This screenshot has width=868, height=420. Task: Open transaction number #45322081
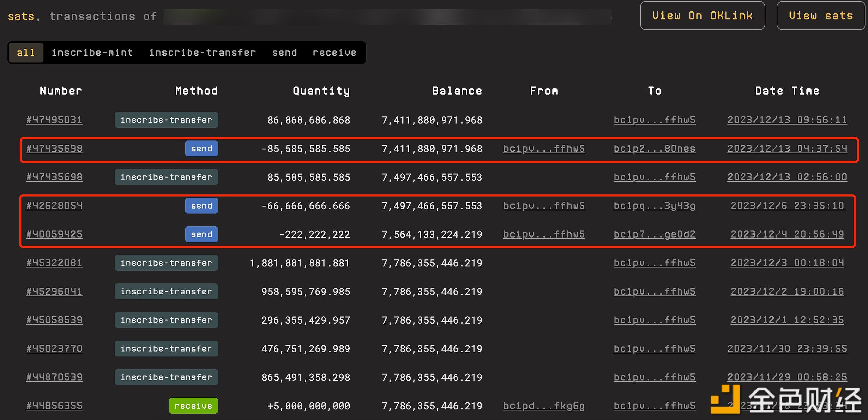coord(54,263)
